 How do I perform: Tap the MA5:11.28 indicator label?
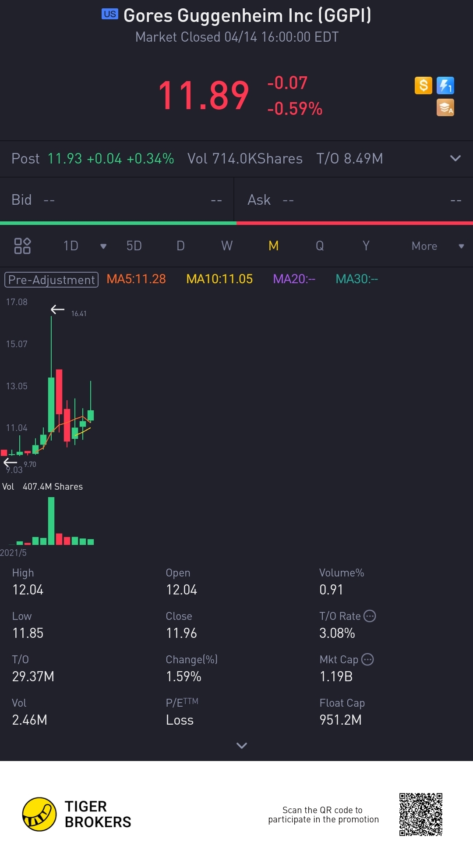coord(136,279)
